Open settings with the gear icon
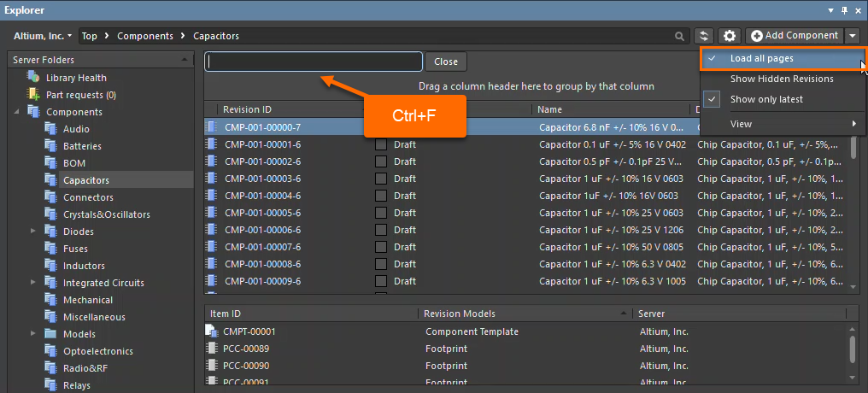 point(730,36)
